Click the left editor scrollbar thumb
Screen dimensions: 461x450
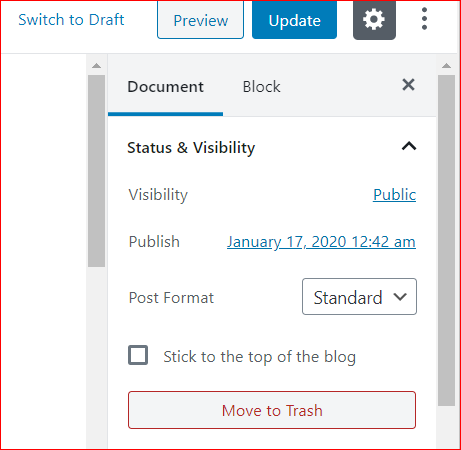pyautogui.click(x=97, y=171)
